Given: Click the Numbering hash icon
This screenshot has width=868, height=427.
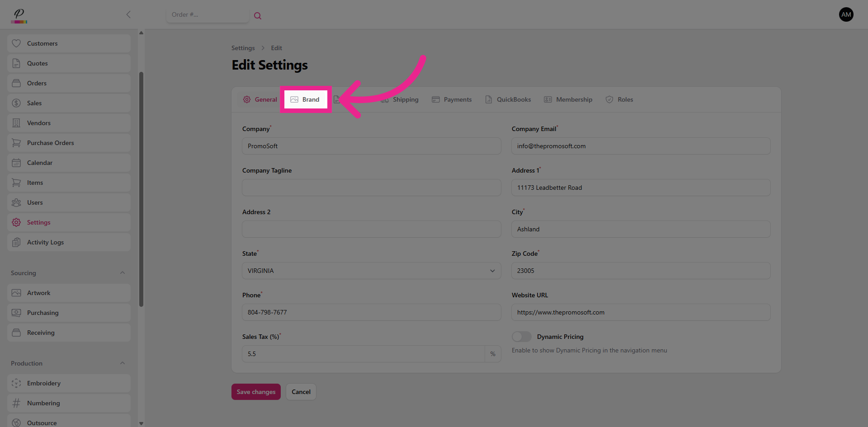Looking at the screenshot, I should point(16,403).
